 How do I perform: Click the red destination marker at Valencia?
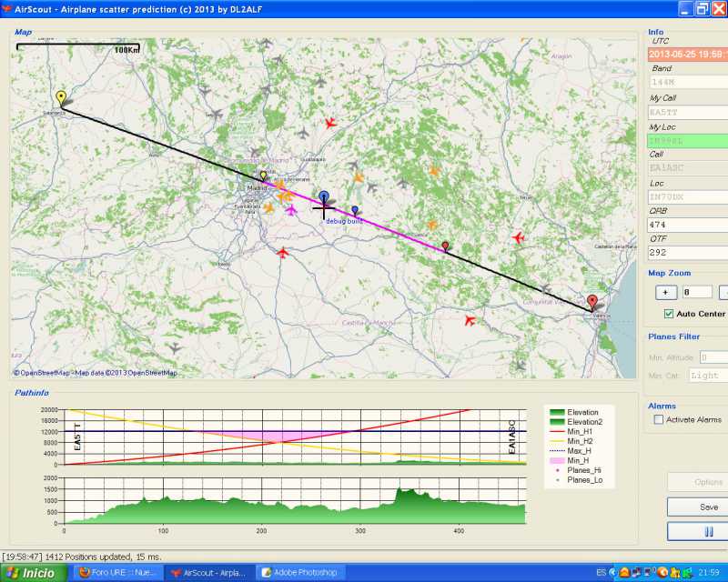[592, 302]
